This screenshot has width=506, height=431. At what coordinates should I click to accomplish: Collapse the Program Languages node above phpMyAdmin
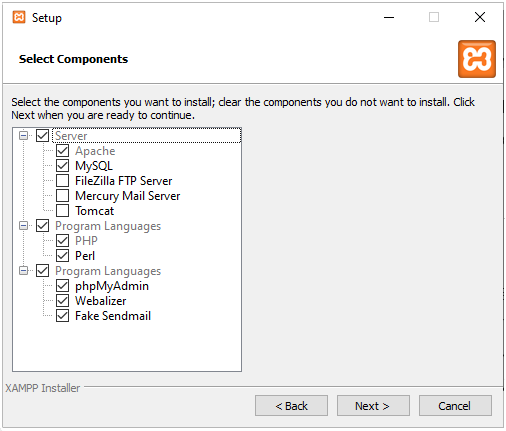[23, 271]
